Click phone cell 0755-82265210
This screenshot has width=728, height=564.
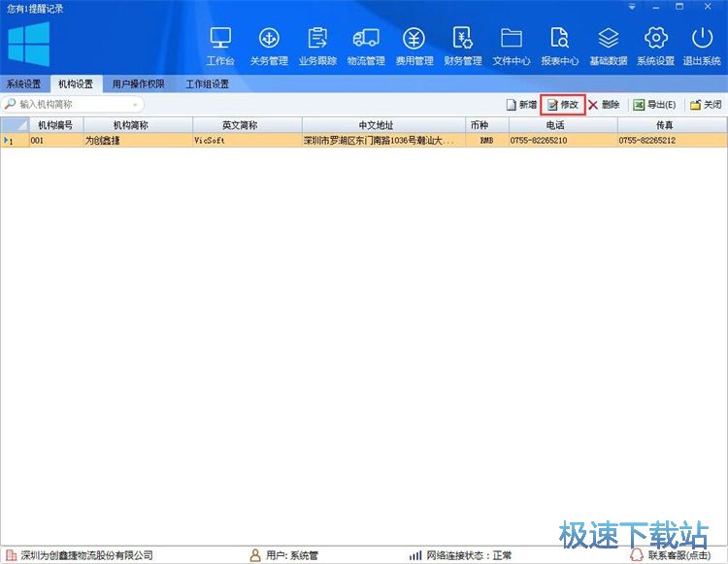(x=563, y=140)
